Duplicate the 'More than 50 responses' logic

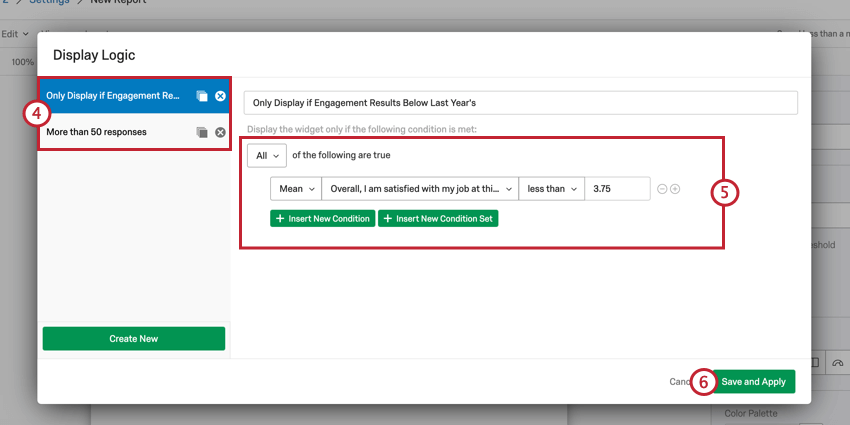coord(202,132)
